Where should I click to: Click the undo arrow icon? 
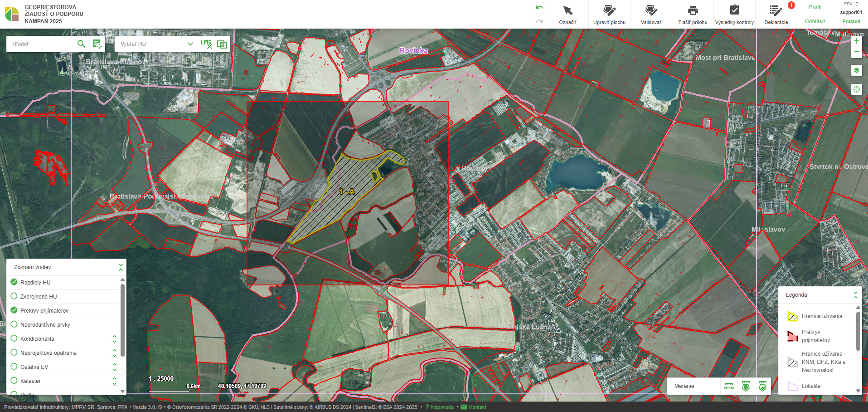coord(539,8)
